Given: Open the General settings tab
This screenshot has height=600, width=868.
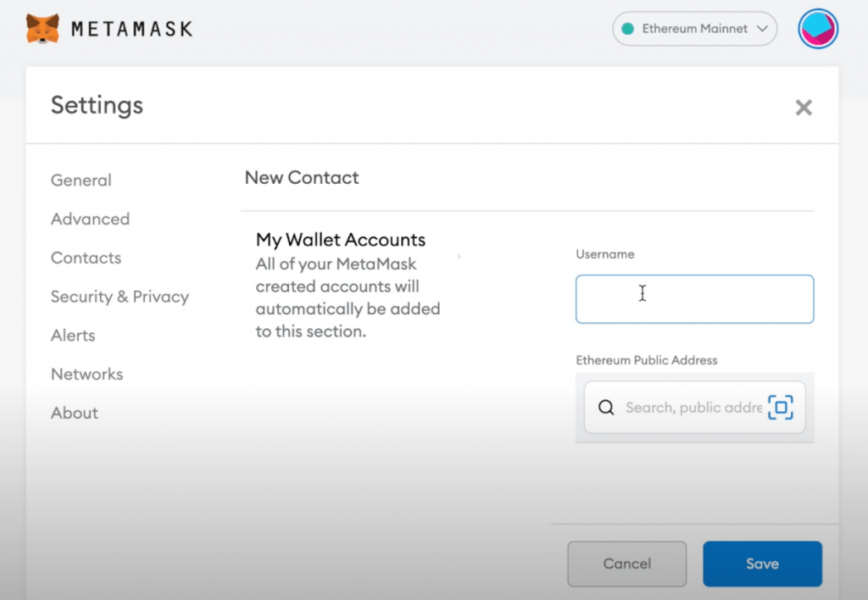Looking at the screenshot, I should click(81, 181).
